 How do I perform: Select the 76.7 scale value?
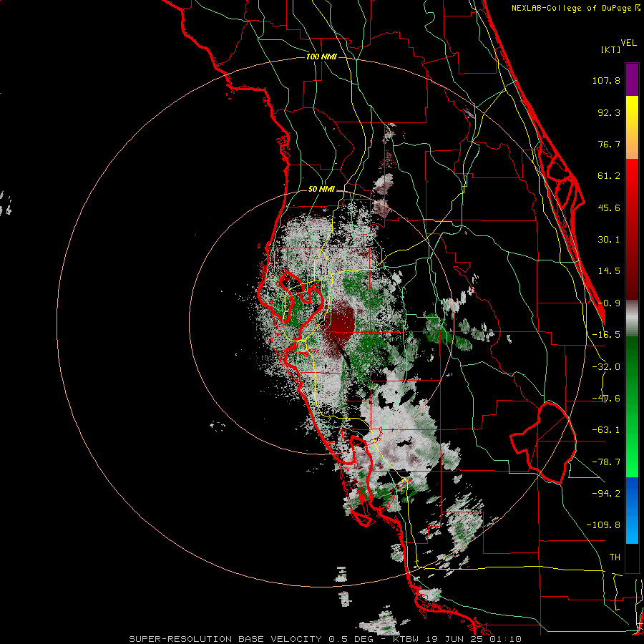tap(609, 144)
